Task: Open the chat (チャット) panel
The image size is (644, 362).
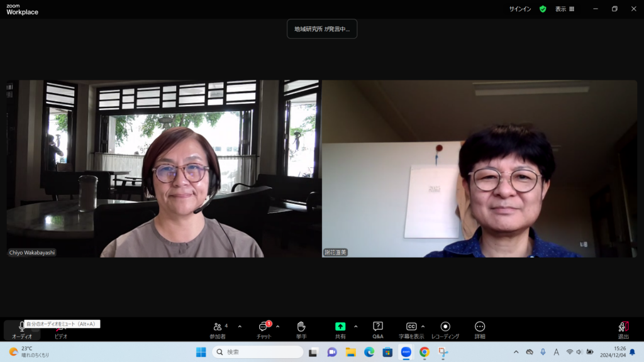Action: (x=264, y=329)
